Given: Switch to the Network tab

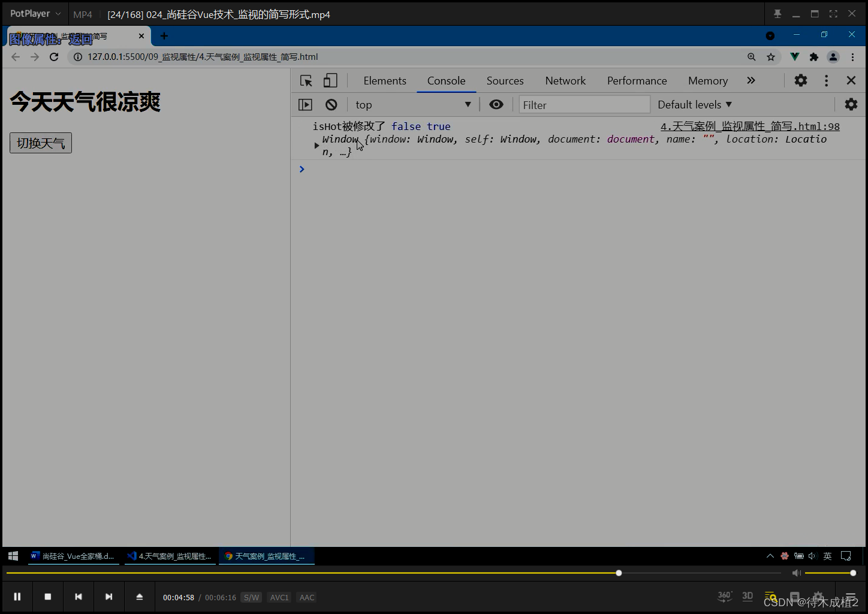Looking at the screenshot, I should coord(566,81).
